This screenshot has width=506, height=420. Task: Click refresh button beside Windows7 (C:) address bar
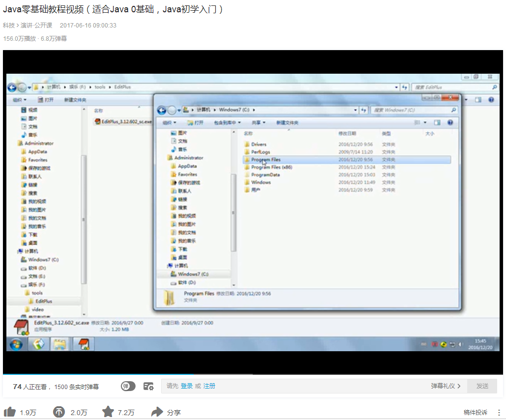tap(364, 110)
